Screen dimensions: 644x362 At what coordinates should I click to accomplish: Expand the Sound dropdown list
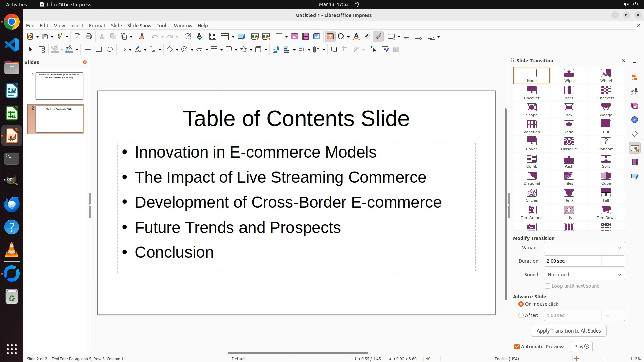pos(584,275)
